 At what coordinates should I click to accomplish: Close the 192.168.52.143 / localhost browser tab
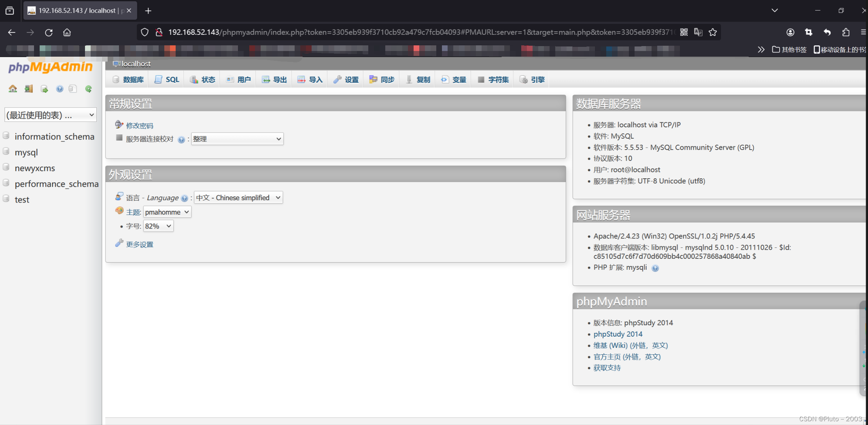(x=129, y=11)
